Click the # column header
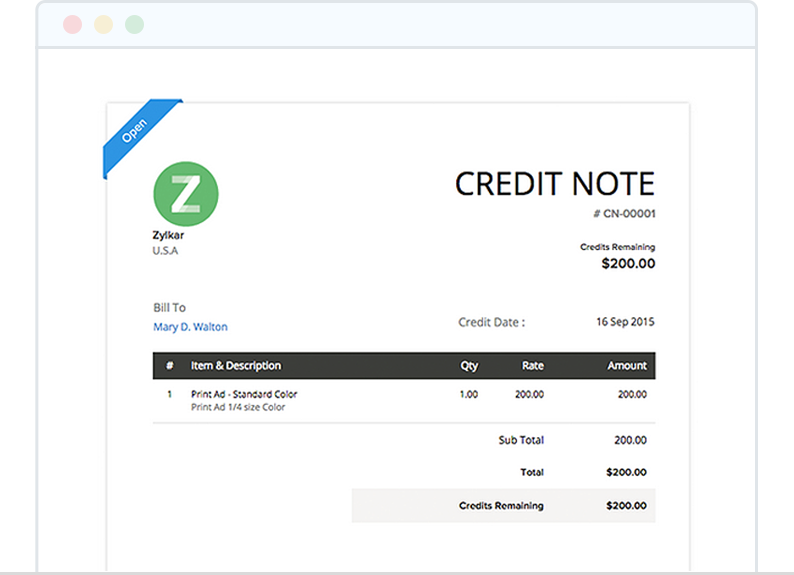This screenshot has height=575, width=794. [170, 365]
